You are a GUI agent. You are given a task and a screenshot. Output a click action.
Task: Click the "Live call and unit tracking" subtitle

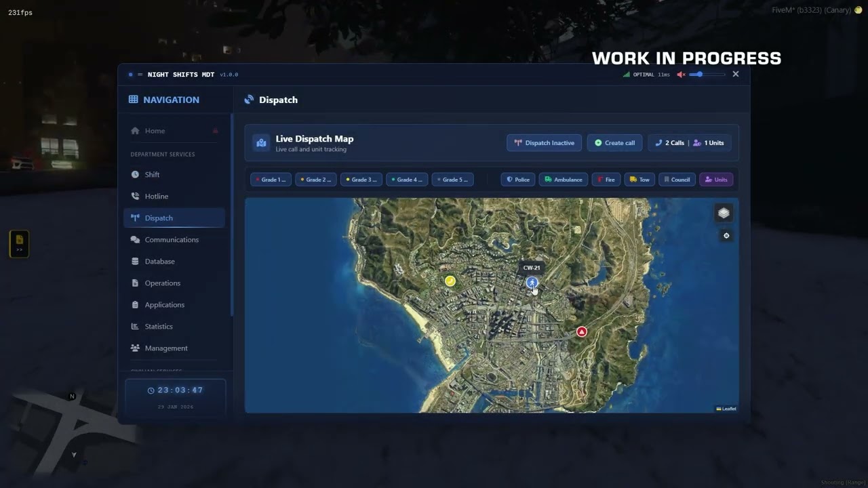point(311,149)
